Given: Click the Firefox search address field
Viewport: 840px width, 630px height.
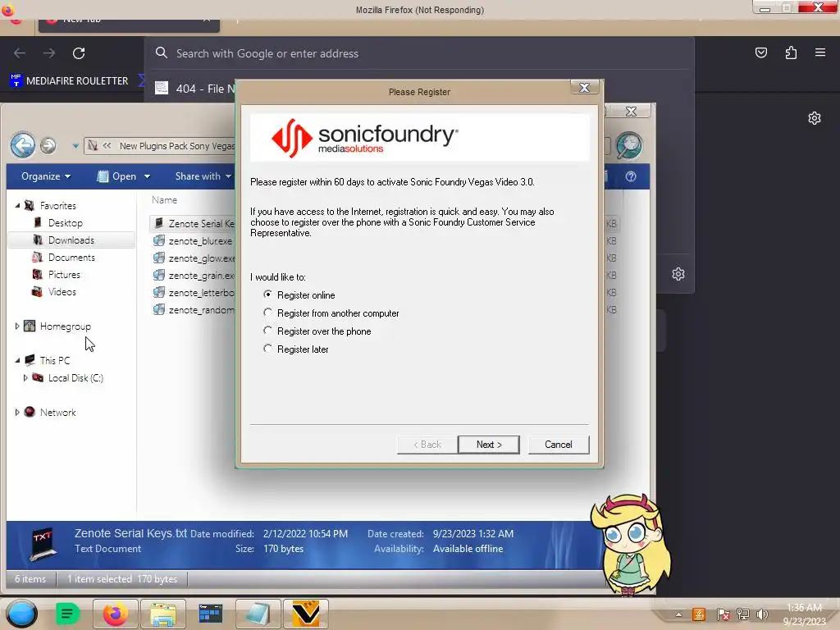Looking at the screenshot, I should tap(419, 53).
